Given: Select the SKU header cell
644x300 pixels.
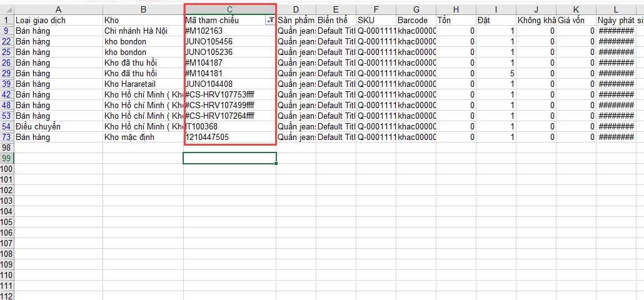Looking at the screenshot, I should point(375,21).
